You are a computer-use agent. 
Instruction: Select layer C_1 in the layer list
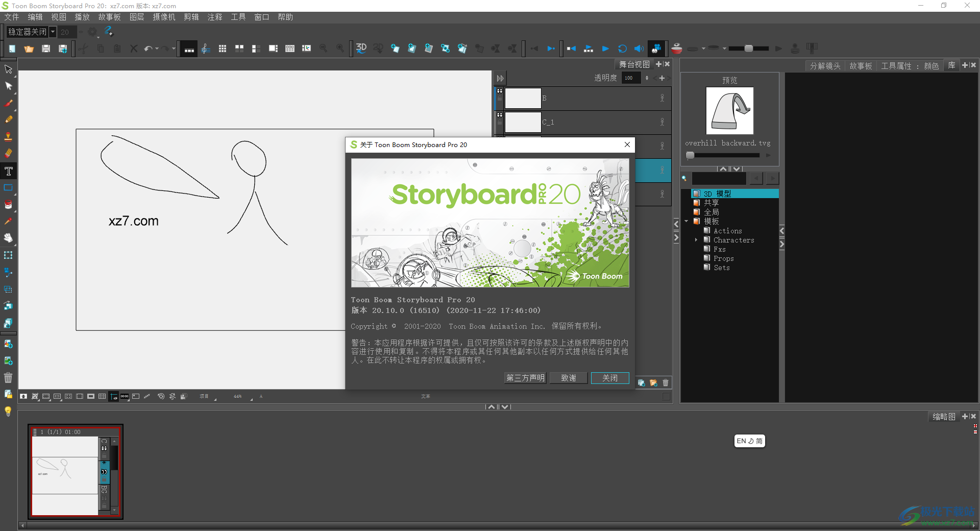pyautogui.click(x=583, y=122)
